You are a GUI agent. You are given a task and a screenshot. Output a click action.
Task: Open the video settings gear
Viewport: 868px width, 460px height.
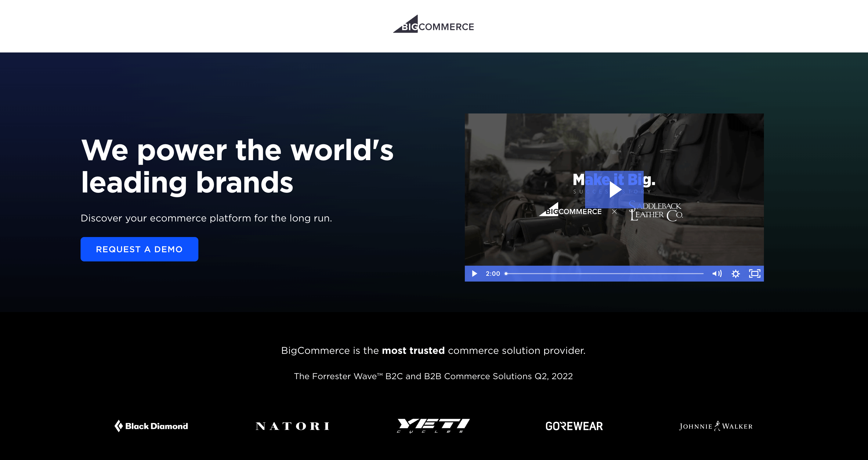click(736, 273)
